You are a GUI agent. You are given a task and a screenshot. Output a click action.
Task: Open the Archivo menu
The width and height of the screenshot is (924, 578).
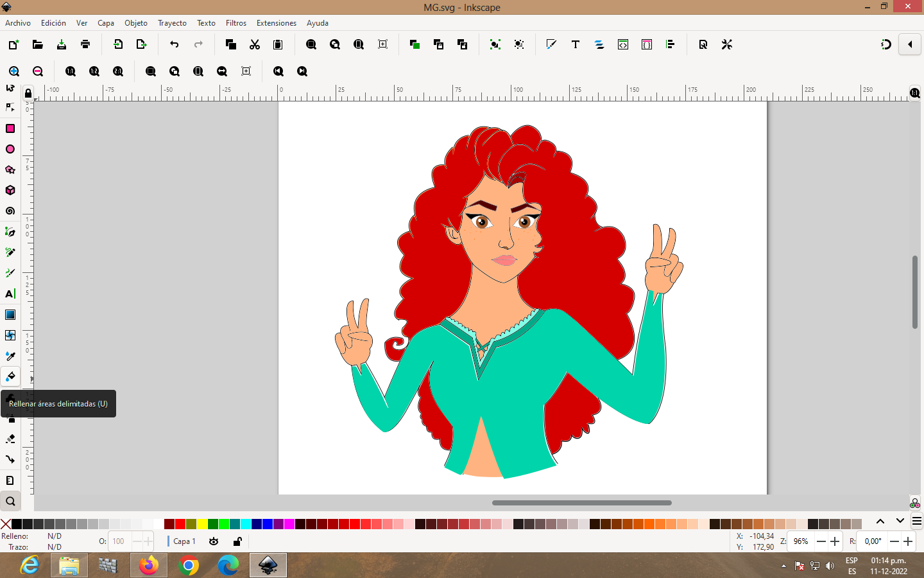click(x=18, y=22)
